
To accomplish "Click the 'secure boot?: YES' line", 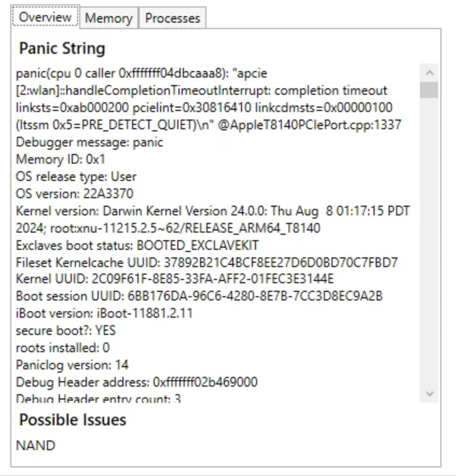I will (x=66, y=330).
